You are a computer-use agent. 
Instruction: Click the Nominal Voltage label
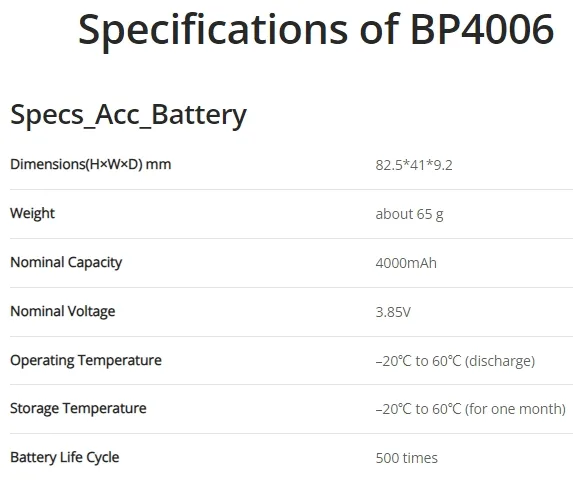tap(63, 311)
